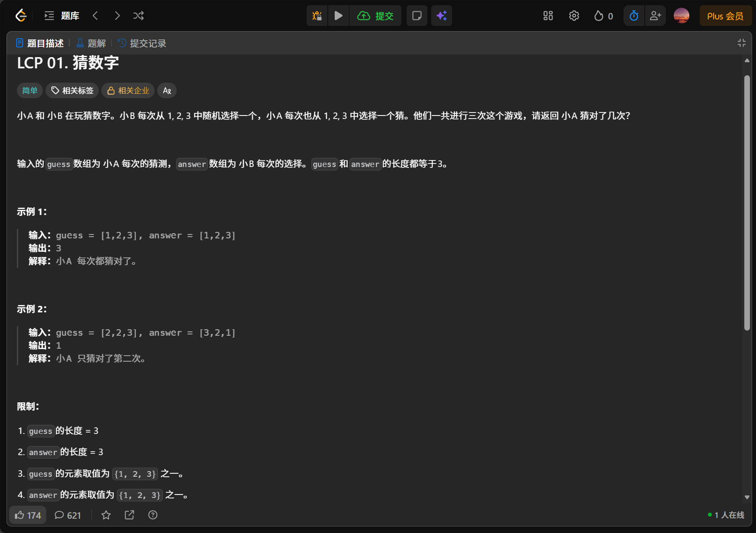Open the user avatar profile menu

682,16
